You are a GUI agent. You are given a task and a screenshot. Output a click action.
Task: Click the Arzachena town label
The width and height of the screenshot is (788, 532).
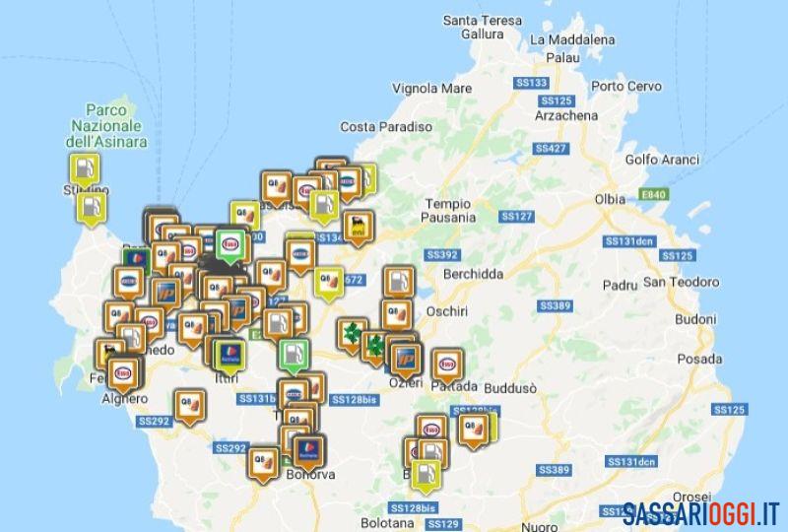pos(566,115)
